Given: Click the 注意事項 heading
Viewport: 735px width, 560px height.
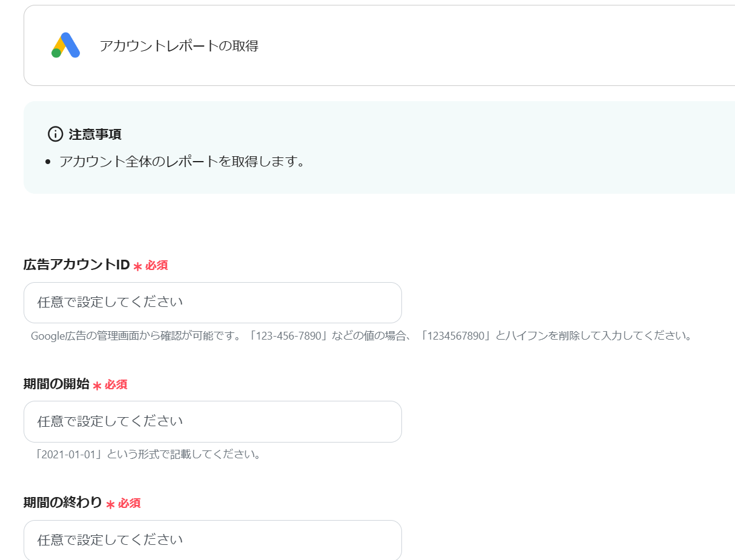Looking at the screenshot, I should [x=95, y=134].
